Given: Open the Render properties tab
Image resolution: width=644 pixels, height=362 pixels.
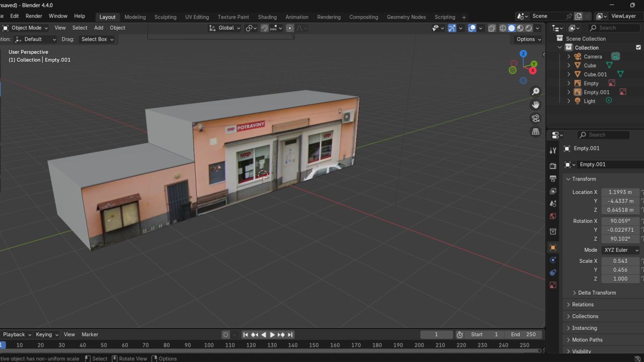Looking at the screenshot, I should pyautogui.click(x=553, y=166).
